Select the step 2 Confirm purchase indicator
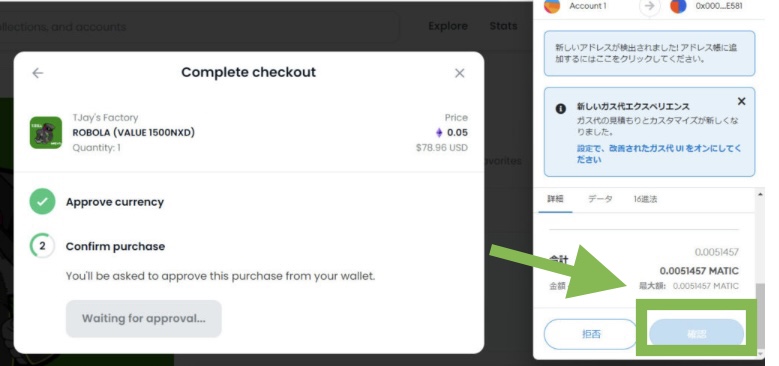 tap(42, 246)
